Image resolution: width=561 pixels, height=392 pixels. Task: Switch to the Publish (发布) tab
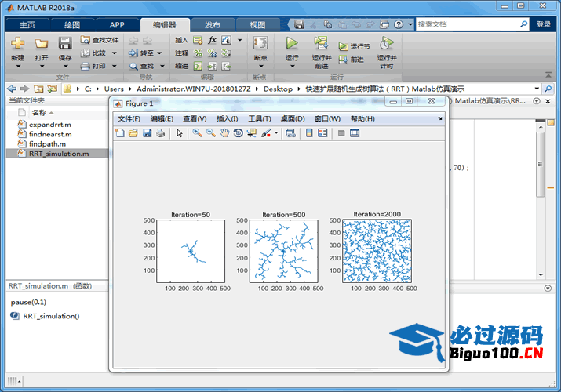(213, 24)
